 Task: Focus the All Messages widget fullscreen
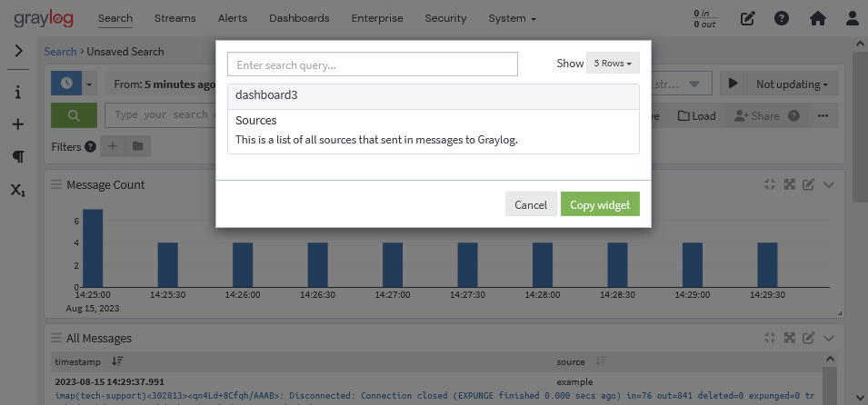click(790, 338)
